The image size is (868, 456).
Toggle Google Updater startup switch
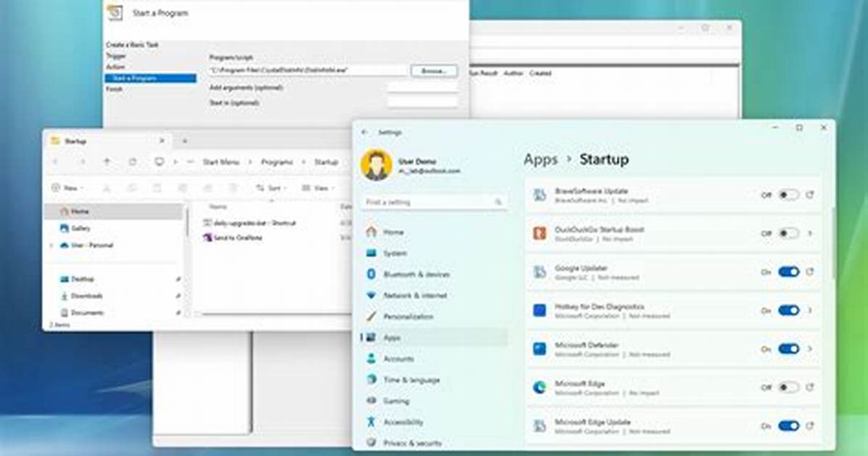tap(788, 272)
